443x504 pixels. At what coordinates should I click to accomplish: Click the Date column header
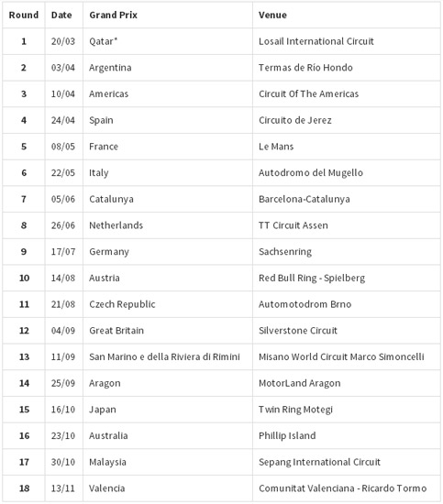pyautogui.click(x=61, y=15)
